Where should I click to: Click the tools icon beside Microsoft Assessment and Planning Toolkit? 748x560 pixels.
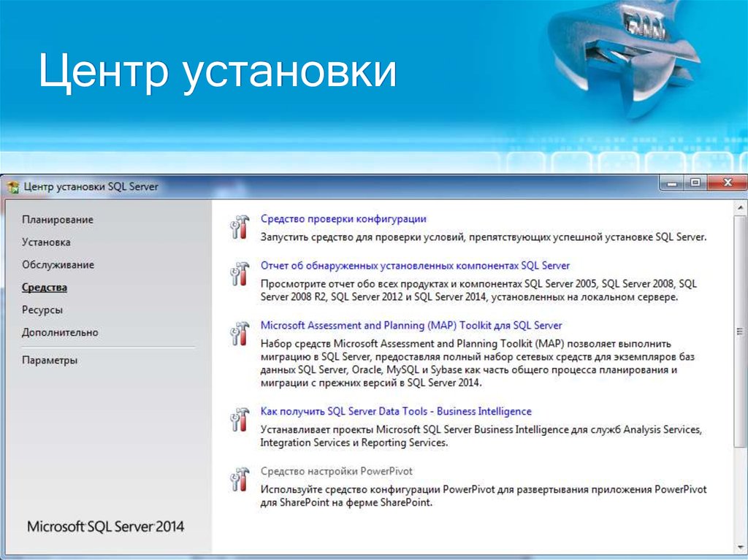coord(240,334)
